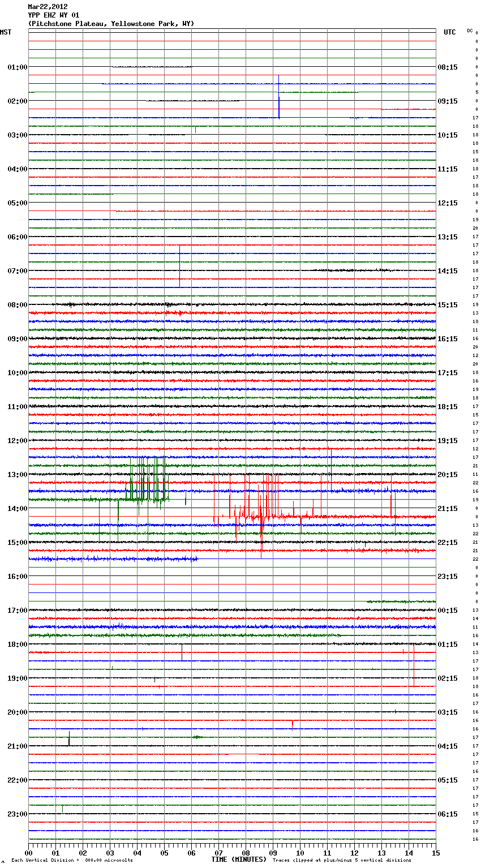Select the 19:00 MST row label
The image size is (481, 868).
18,678
